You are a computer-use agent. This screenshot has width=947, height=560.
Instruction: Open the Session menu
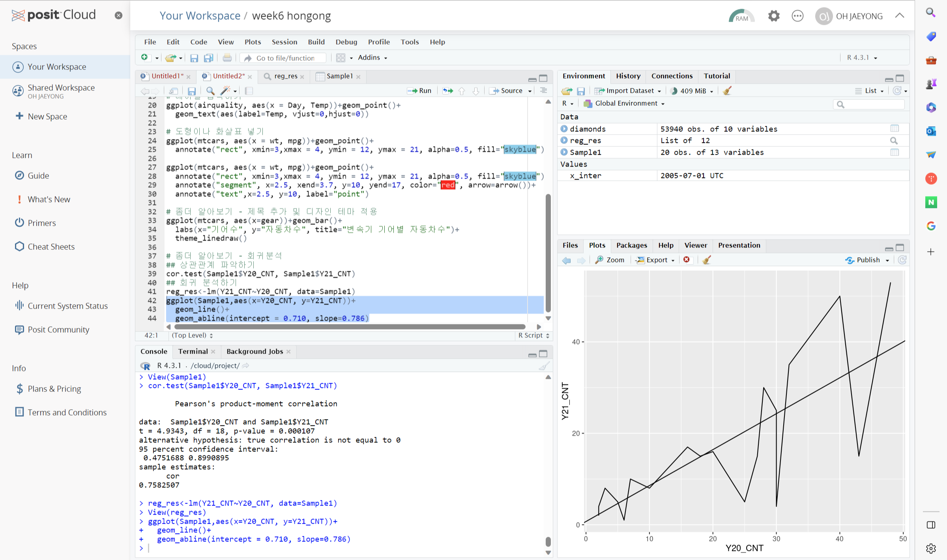[284, 42]
